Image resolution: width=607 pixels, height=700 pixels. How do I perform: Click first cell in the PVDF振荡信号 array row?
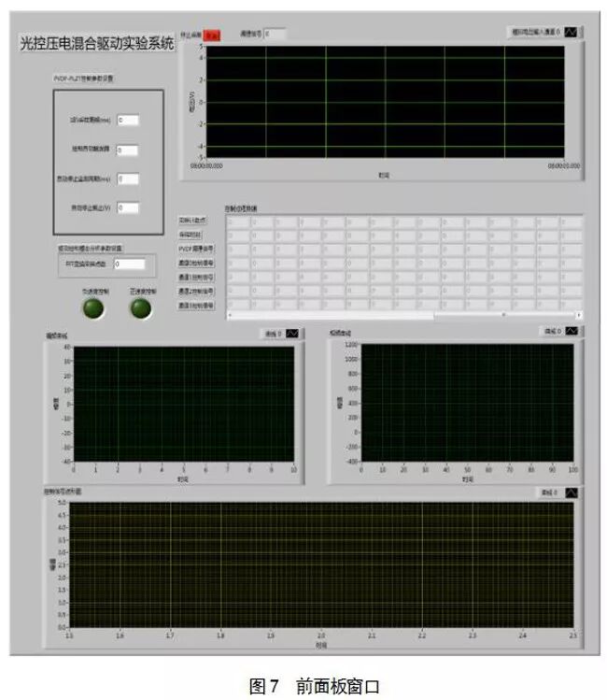point(238,250)
